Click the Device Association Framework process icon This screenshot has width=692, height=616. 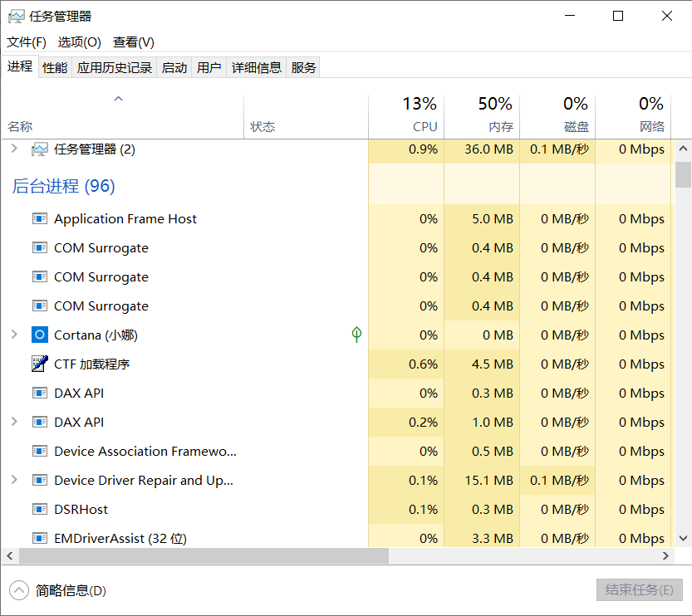[40, 451]
